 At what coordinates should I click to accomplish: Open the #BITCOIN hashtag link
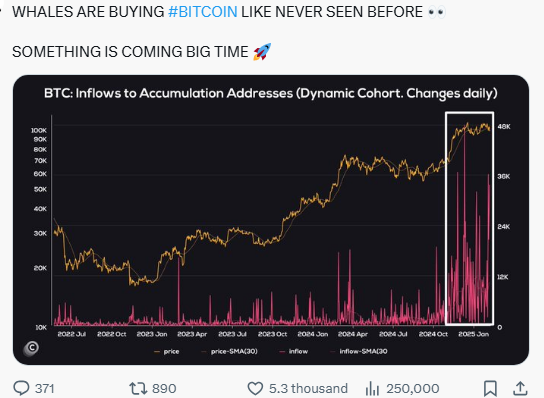click(x=203, y=12)
